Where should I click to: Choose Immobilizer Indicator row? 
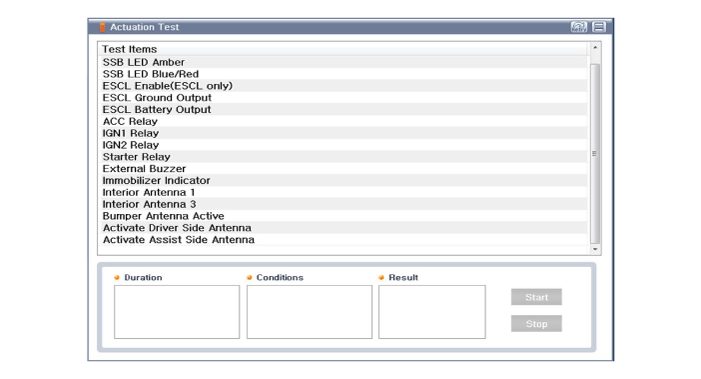click(342, 181)
